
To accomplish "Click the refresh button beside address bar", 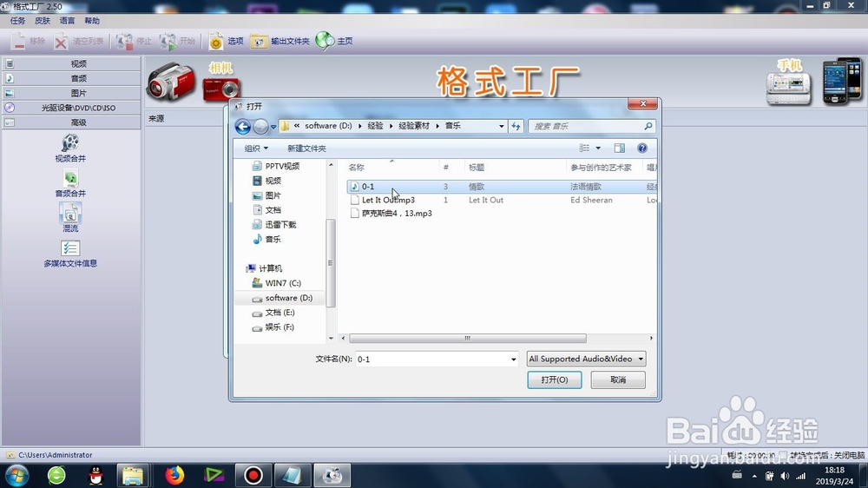I will tap(516, 126).
